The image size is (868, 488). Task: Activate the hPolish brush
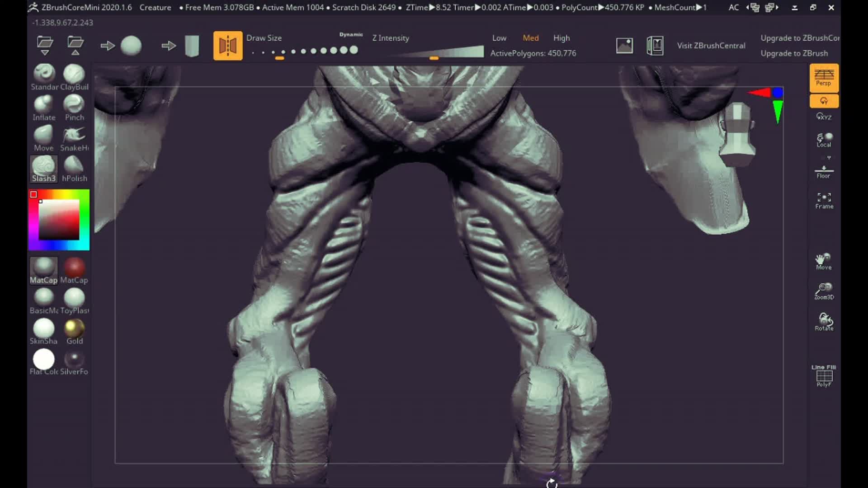(74, 165)
